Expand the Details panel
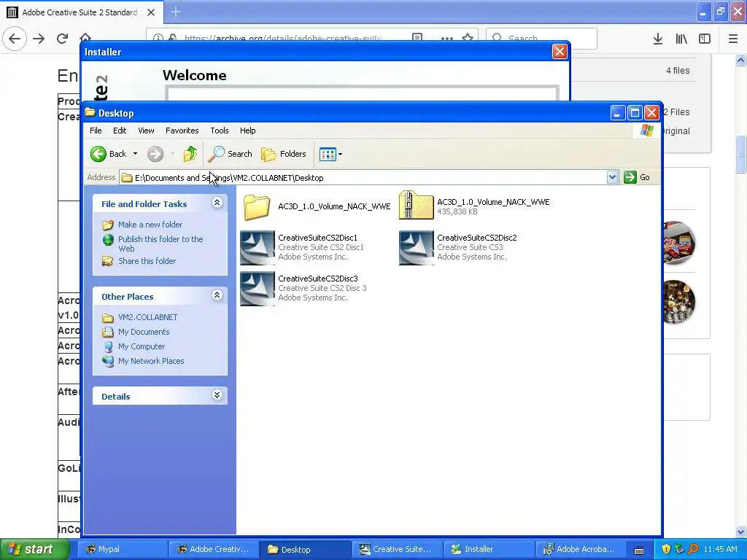 click(x=217, y=395)
